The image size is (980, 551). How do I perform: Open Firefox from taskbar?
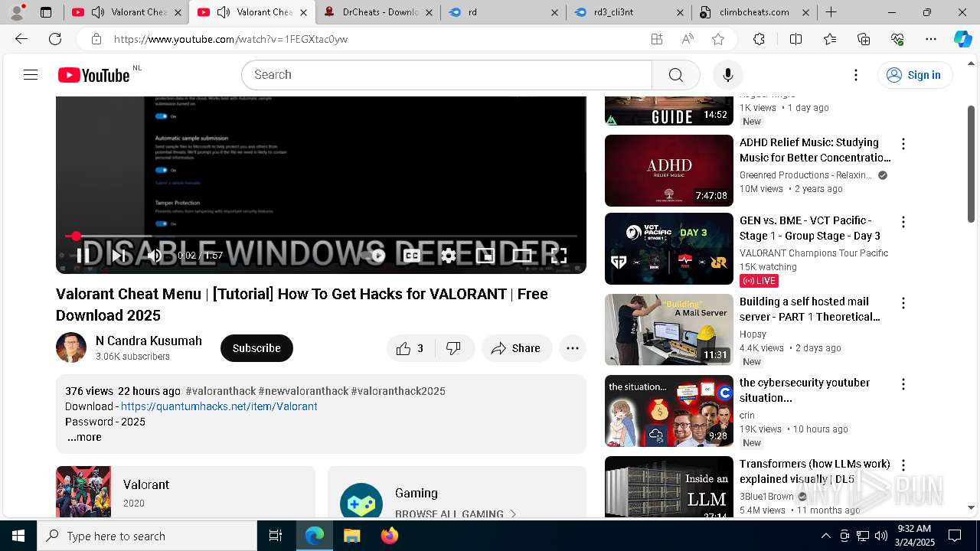pos(389,536)
